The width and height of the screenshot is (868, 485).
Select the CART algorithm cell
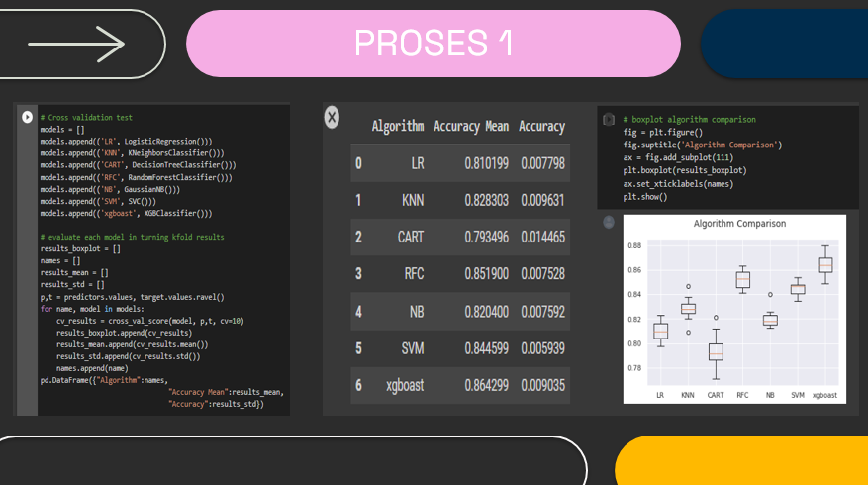coord(411,237)
